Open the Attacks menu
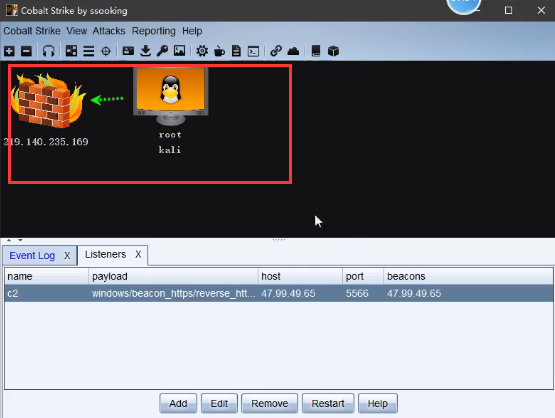 coord(109,31)
